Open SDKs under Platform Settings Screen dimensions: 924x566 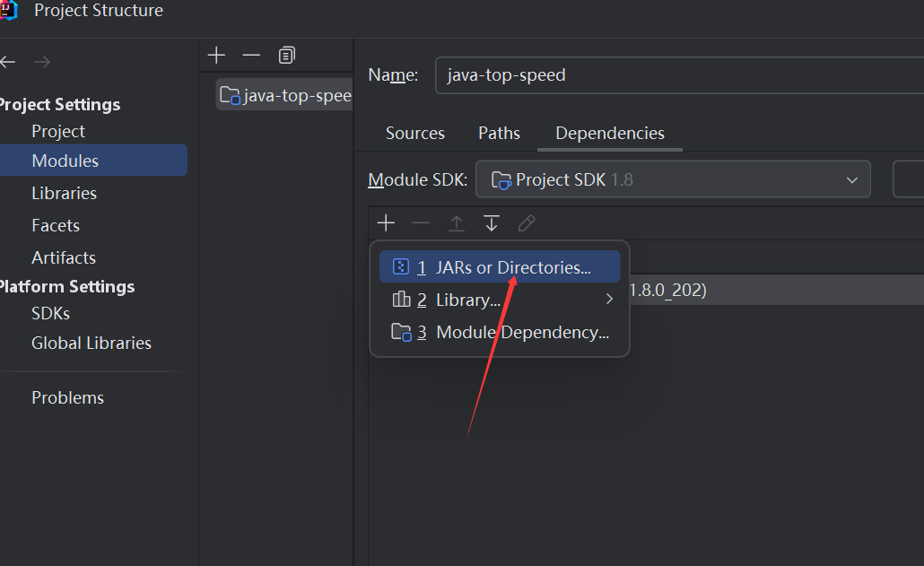[x=50, y=313]
